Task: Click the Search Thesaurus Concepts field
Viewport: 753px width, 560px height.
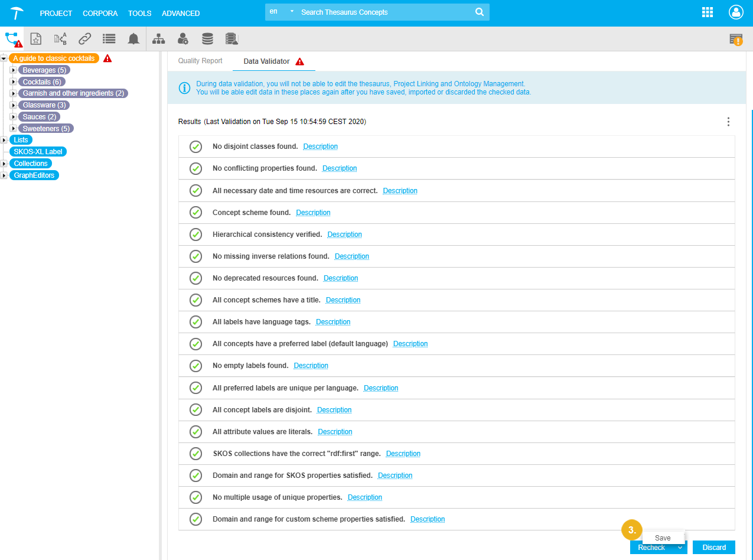Action: pyautogui.click(x=384, y=12)
